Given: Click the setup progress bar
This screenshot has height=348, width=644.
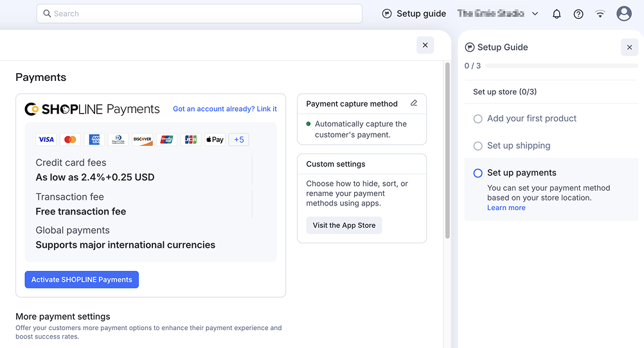Looking at the screenshot, I should click(x=562, y=66).
